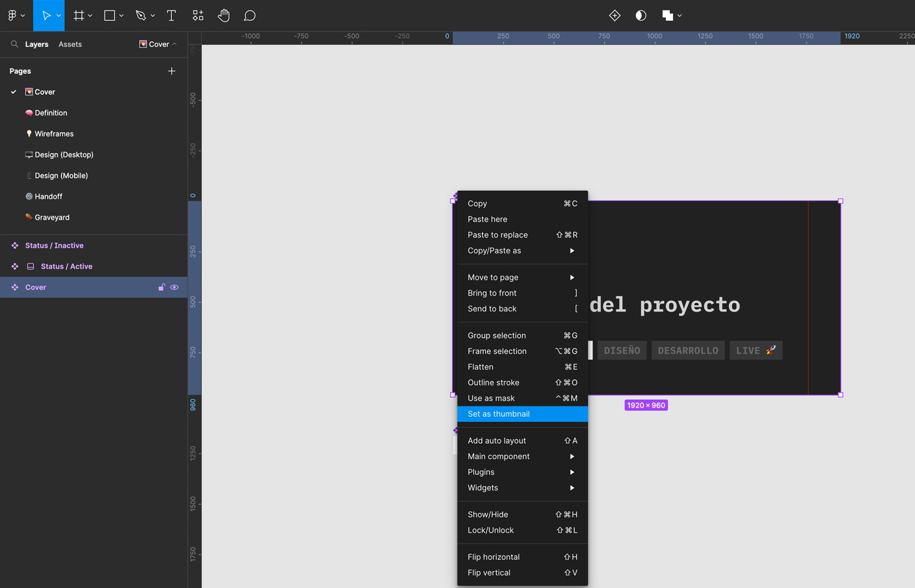Choose Lock/Unlock option
Screen dimensions: 915x588
coord(523,531)
